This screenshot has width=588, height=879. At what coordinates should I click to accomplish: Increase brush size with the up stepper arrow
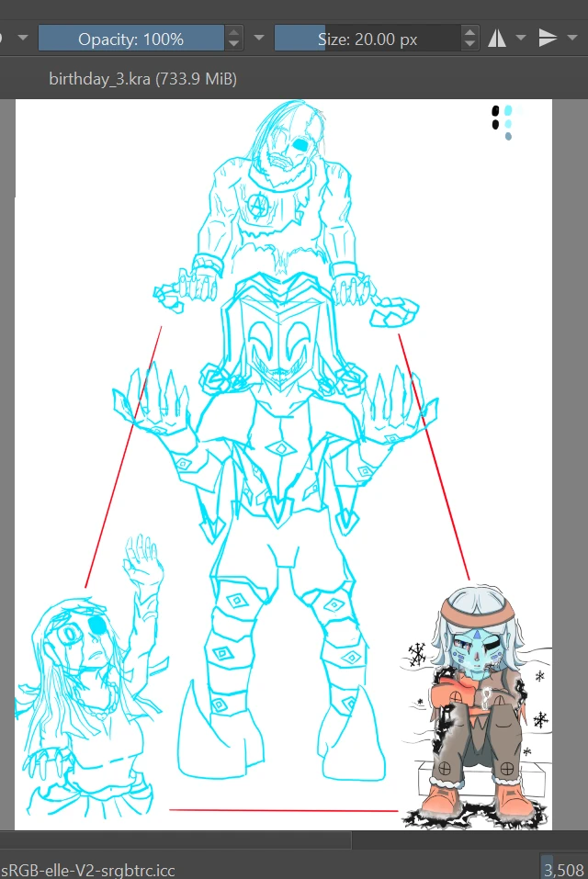tap(470, 33)
